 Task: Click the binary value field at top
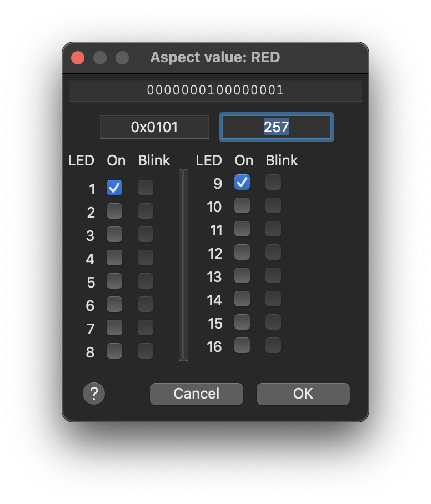click(215, 90)
